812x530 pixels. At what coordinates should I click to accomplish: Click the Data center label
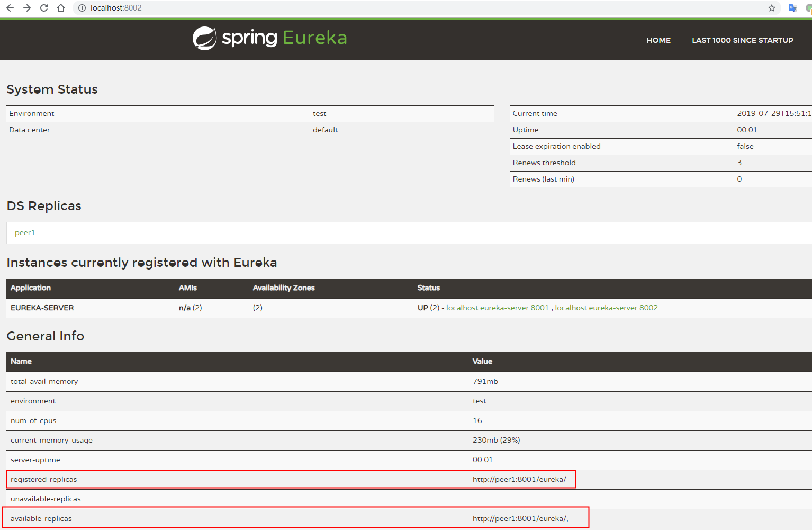click(x=30, y=130)
